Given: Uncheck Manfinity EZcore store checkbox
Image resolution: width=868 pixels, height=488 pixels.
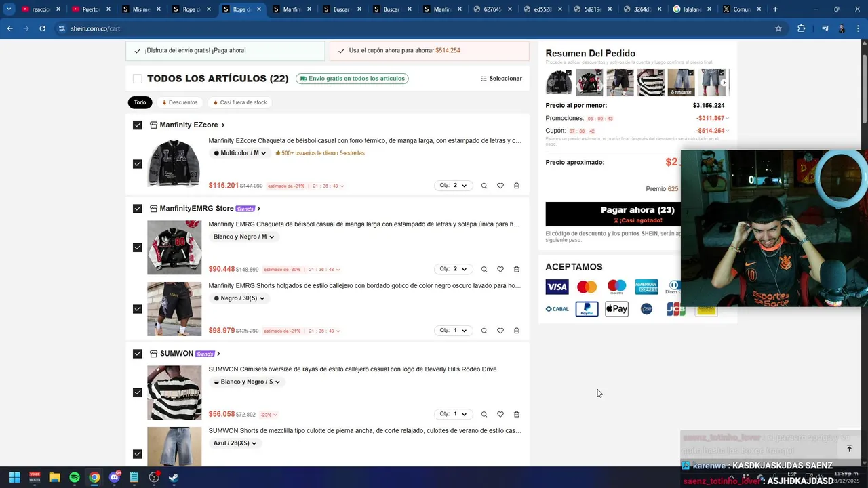Looking at the screenshot, I should tap(138, 125).
